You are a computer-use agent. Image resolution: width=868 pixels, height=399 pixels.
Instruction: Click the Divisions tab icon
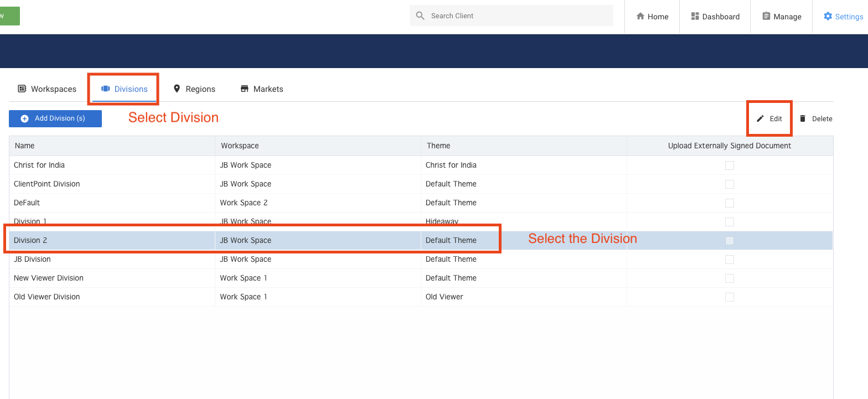105,89
